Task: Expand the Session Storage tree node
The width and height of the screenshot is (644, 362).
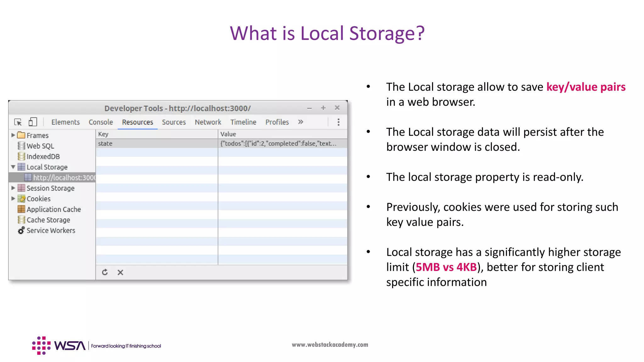Action: tap(13, 188)
